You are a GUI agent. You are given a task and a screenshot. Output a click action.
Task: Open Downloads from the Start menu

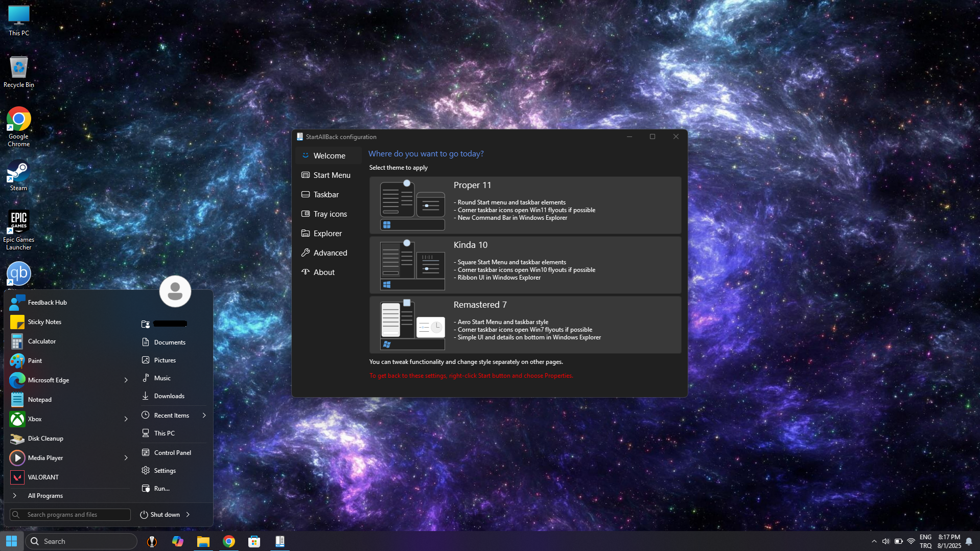[x=174, y=396]
